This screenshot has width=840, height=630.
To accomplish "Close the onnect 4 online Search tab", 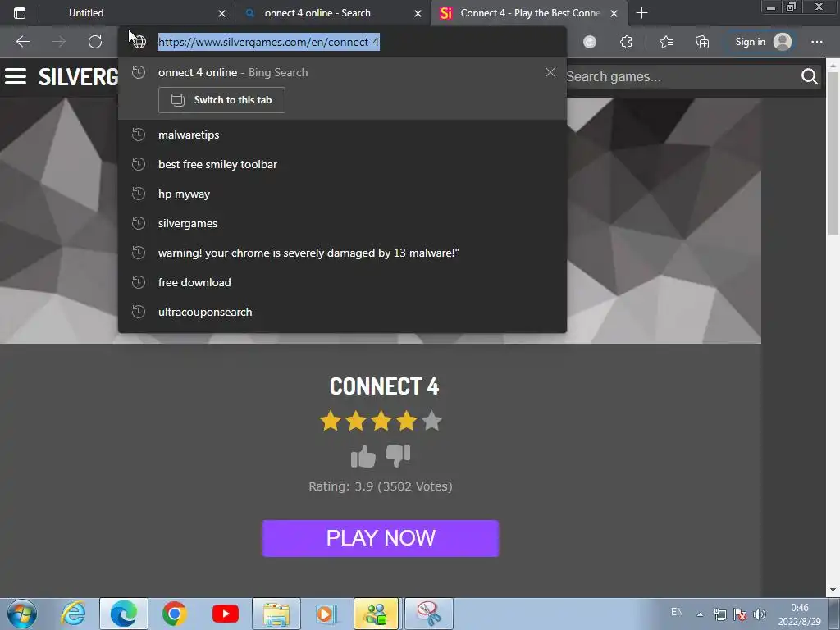I will 418,13.
